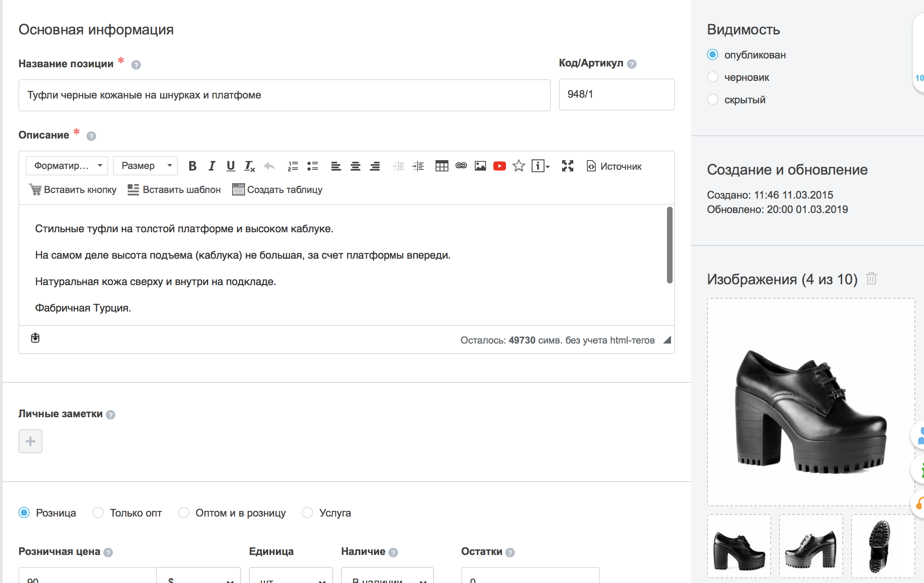Click the help icon next to Код/Артикул
Viewport: 924px width, 583px height.
(632, 64)
